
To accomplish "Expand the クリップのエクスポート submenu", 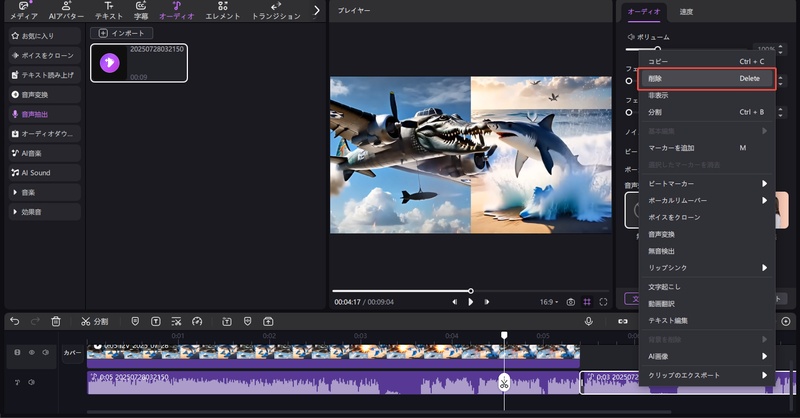I will [707, 375].
